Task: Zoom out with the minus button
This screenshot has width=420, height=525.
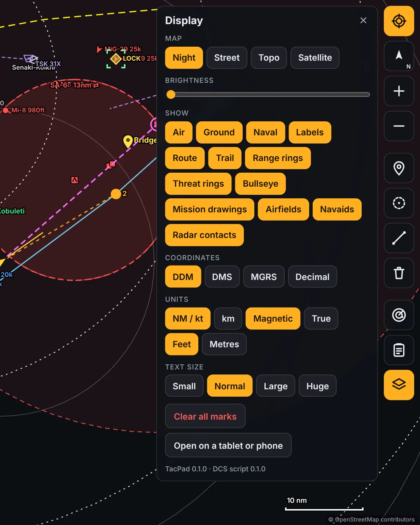Action: (399, 126)
